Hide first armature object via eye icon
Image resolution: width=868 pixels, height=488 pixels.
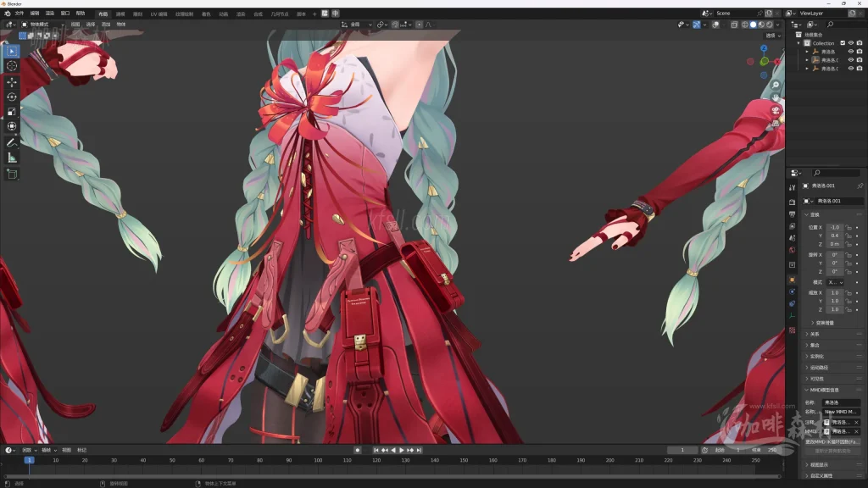coord(851,52)
